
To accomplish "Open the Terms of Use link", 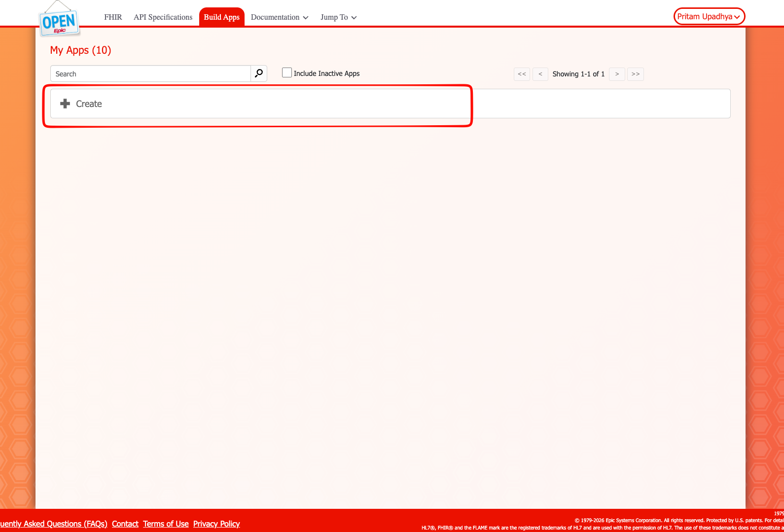I will pos(166,524).
